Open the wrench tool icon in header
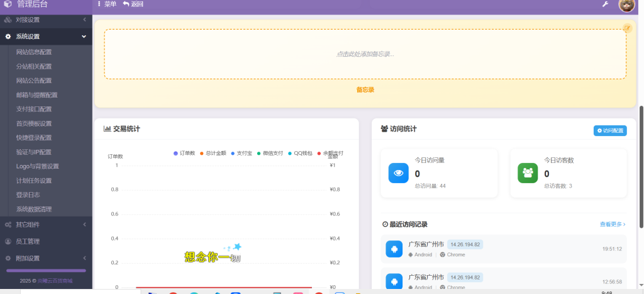The width and height of the screenshot is (644, 294). tap(605, 4)
